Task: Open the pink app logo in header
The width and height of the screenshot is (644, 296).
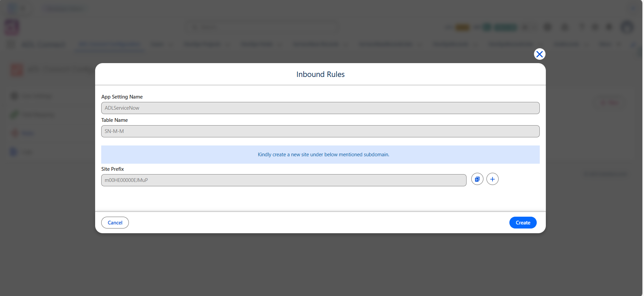Action: click(12, 27)
